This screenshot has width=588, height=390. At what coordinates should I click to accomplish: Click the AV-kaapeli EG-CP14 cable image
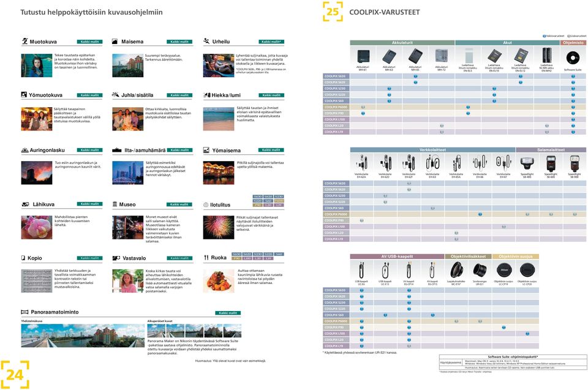(x=409, y=270)
